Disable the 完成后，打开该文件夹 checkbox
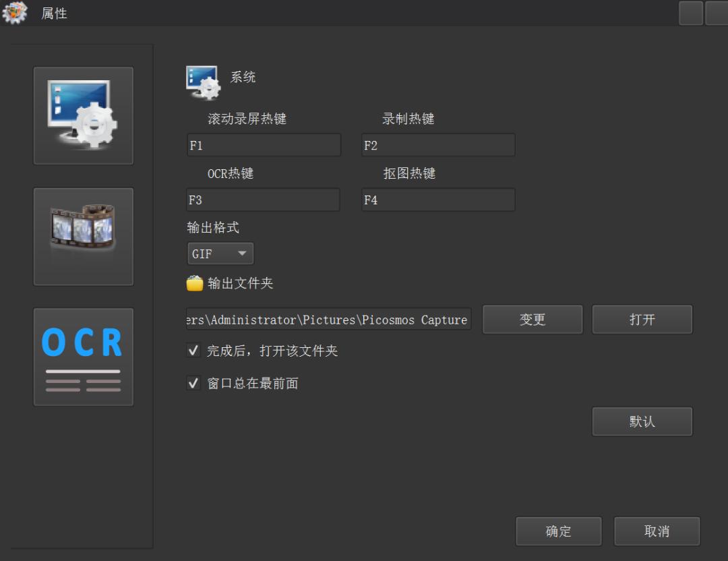The height and width of the screenshot is (561, 728). [x=193, y=351]
